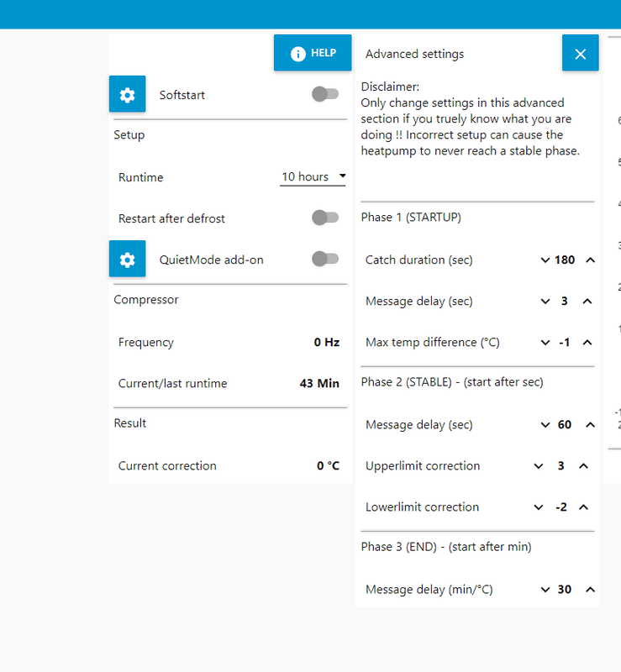Increase Catch duration value

pos(590,260)
